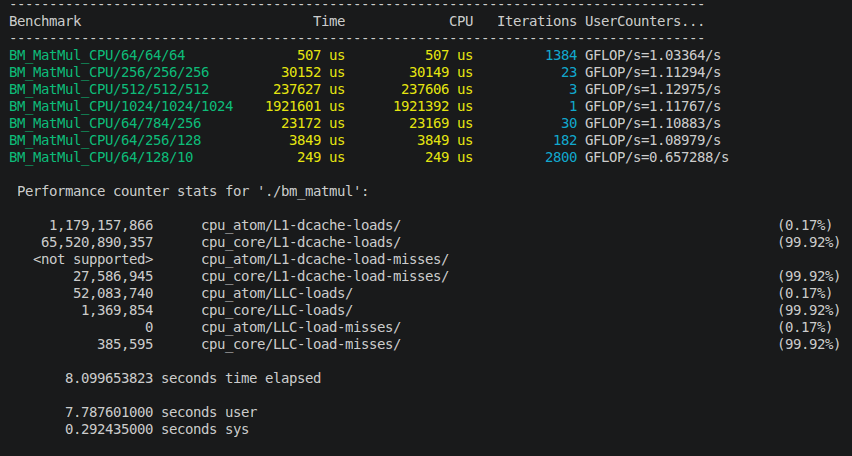Click the cpu_core/LLC-loads/ event name
Viewport: 852px width, 456px height.
[x=277, y=310]
